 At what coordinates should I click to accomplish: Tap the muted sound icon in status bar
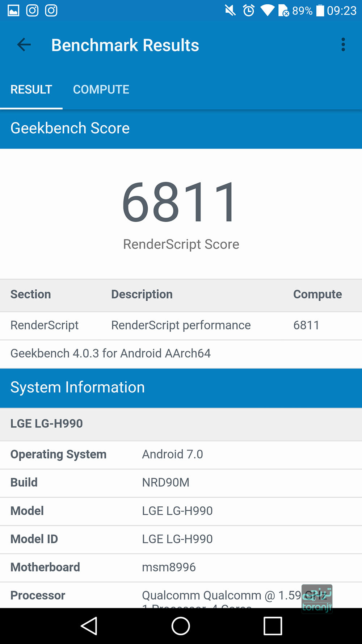[x=230, y=11]
